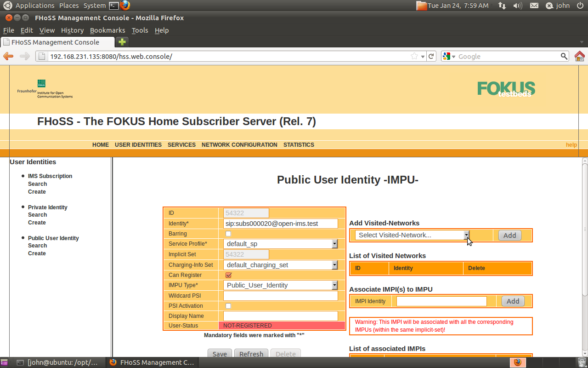Open SERVICES navigation link
588x368 pixels.
tap(181, 144)
